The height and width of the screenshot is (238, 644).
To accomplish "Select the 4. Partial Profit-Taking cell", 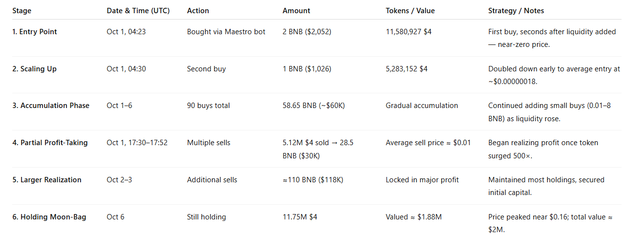I will pyautogui.click(x=50, y=143).
